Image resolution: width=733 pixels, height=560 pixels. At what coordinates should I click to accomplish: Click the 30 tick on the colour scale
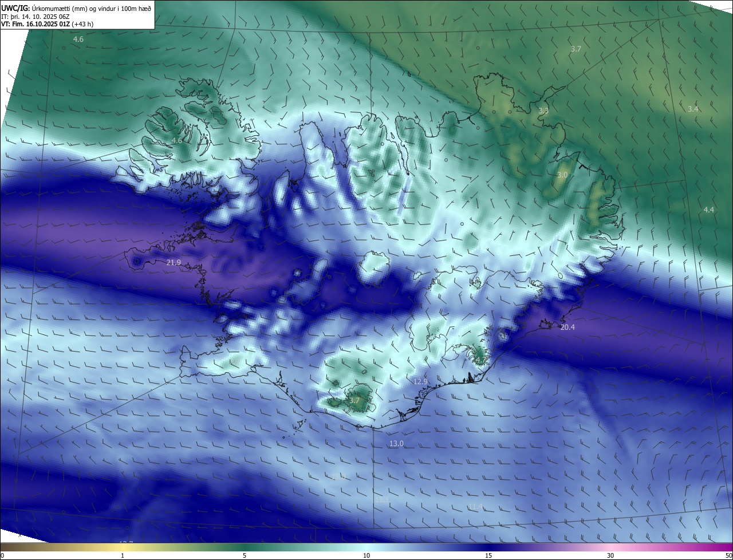[x=610, y=555]
